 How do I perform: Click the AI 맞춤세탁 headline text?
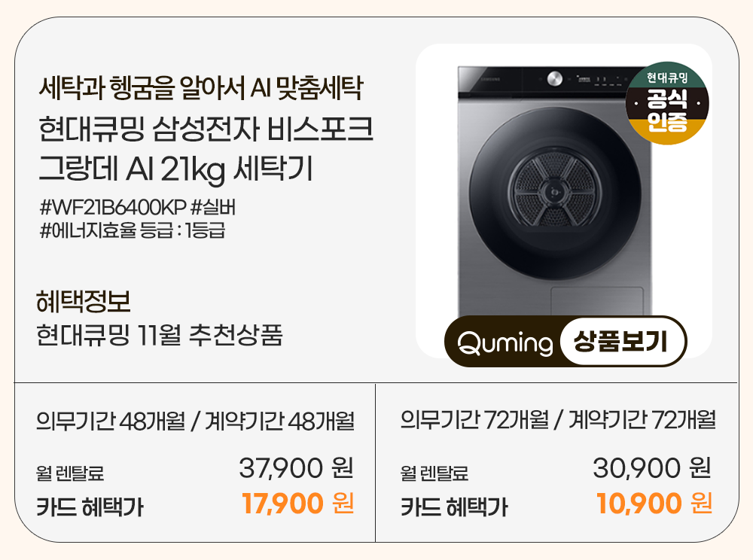[x=307, y=88]
